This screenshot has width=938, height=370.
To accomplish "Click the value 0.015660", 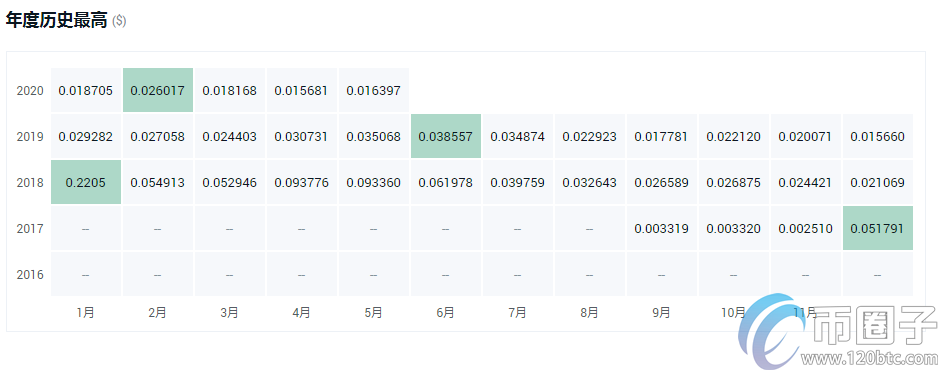I will pyautogui.click(x=878, y=137).
